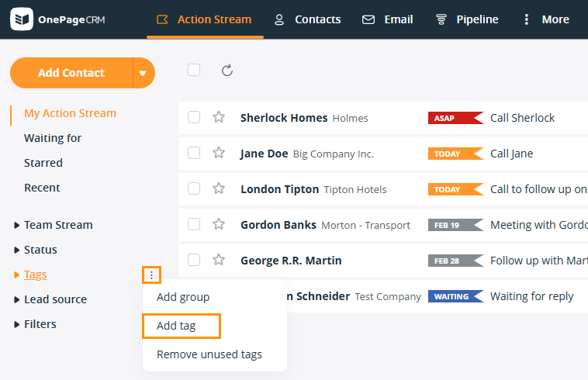Screen dimensions: 588x380
Task: Click the Add Contact button
Action: [x=71, y=73]
